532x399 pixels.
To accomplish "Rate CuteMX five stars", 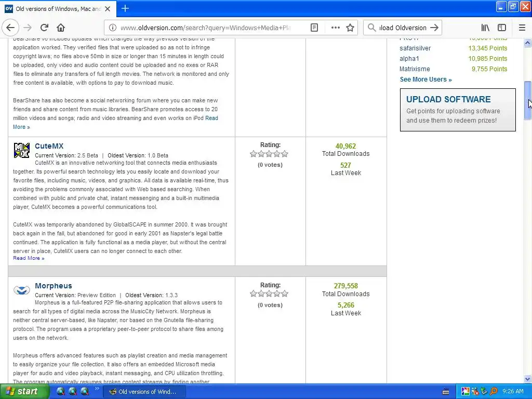I will [x=285, y=154].
